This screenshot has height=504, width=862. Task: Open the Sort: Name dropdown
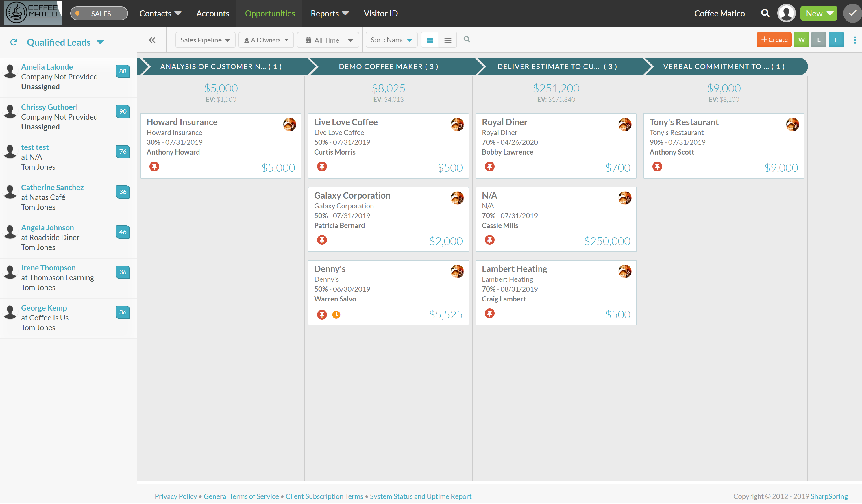click(x=391, y=40)
